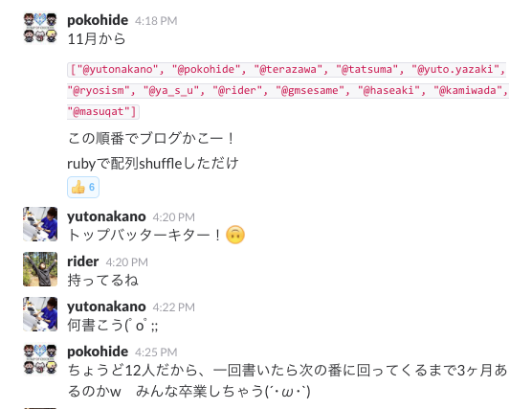Click the upside-down smiley emoji
Image resolution: width=532 pixels, height=409 pixels.
pos(235,235)
